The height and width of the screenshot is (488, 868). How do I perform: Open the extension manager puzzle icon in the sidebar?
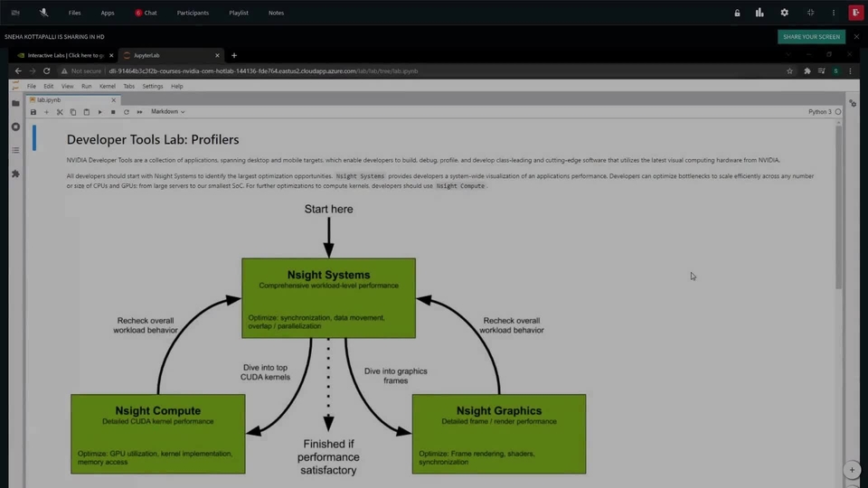tap(15, 174)
